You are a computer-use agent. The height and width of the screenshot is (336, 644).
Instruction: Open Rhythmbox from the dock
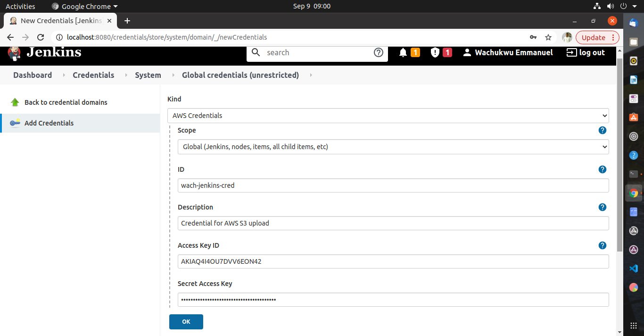634,60
